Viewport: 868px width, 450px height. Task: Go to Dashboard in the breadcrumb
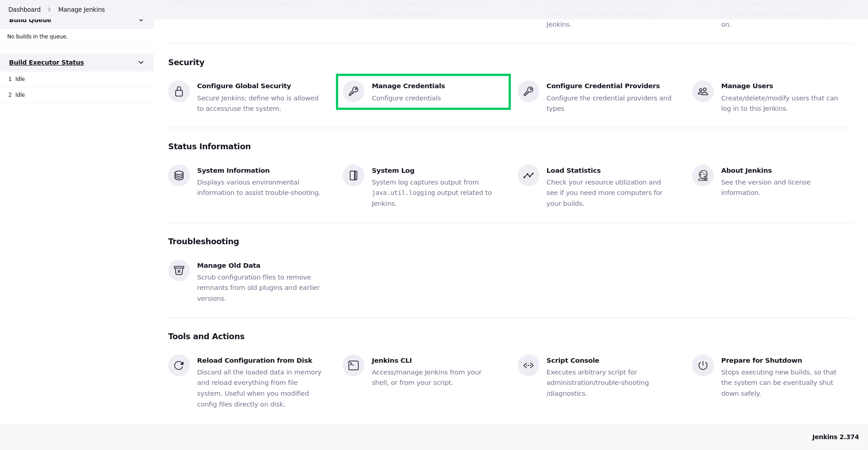click(x=24, y=9)
